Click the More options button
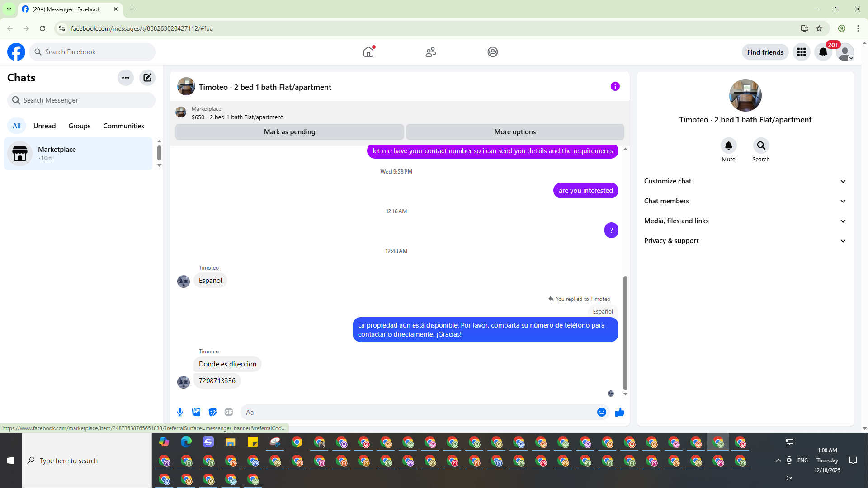This screenshot has height=488, width=868. point(515,132)
